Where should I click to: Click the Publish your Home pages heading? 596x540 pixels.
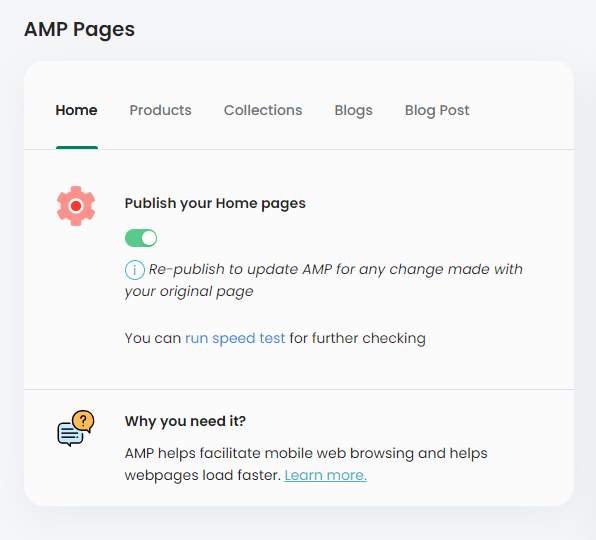coord(215,203)
